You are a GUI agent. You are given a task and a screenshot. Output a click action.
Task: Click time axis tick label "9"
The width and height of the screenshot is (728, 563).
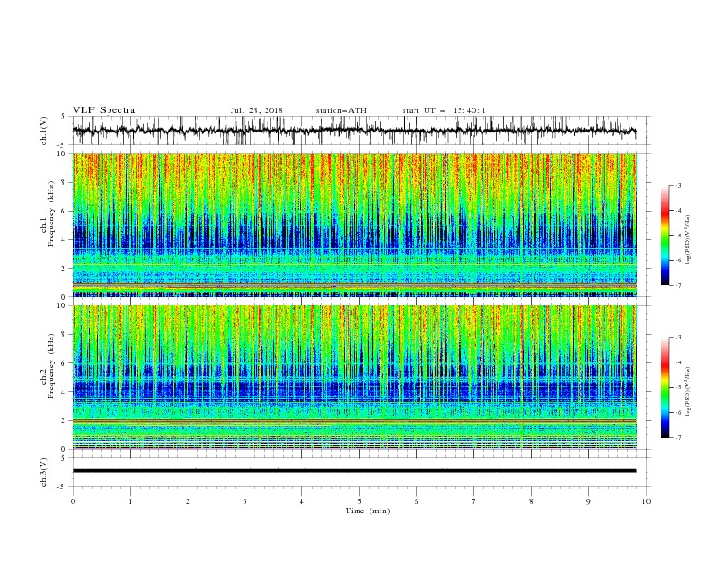588,501
